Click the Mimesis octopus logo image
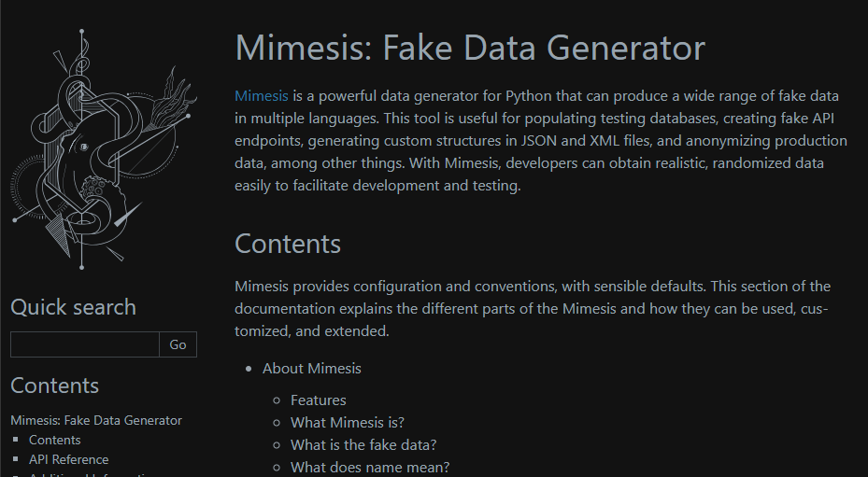Screen dimensions: 868x477 104,148
